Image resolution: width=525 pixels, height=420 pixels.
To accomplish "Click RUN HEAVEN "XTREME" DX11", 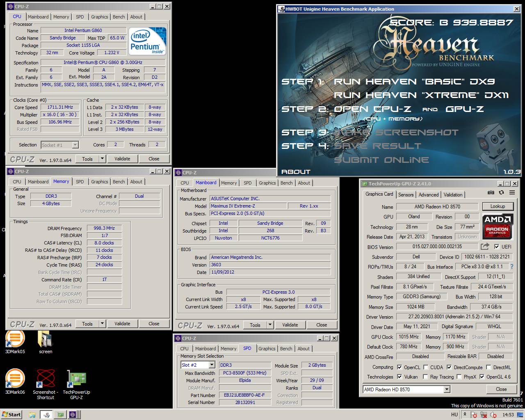I will coord(421,95).
